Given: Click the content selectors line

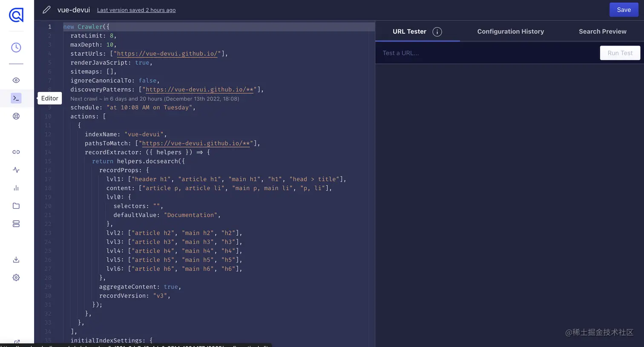Looking at the screenshot, I should (219, 188).
